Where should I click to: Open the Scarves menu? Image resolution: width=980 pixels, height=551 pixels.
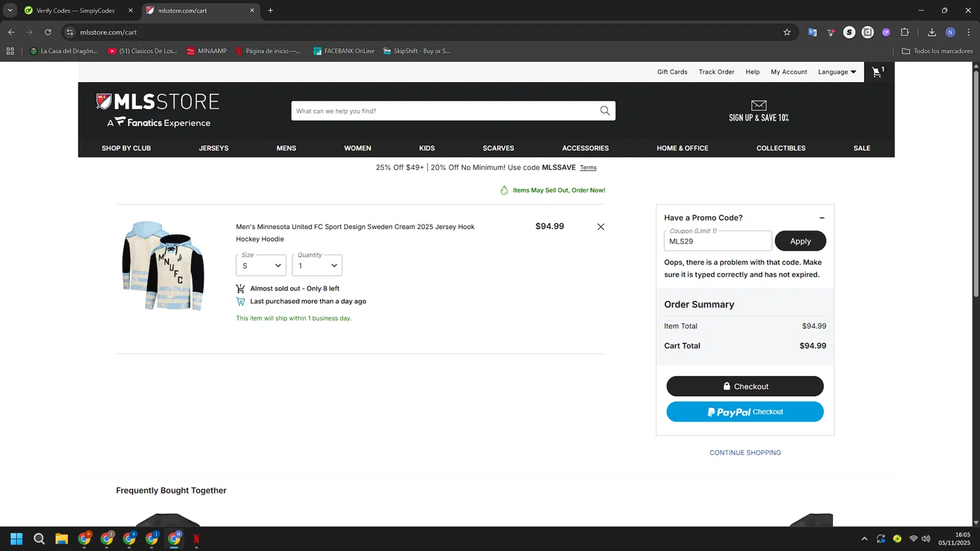(498, 148)
